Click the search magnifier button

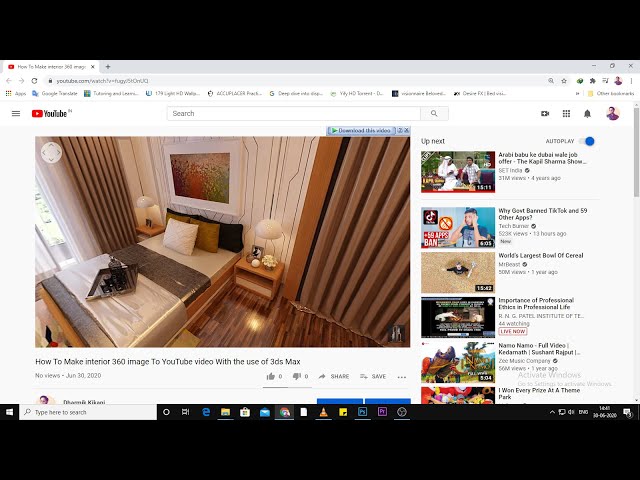tap(434, 113)
